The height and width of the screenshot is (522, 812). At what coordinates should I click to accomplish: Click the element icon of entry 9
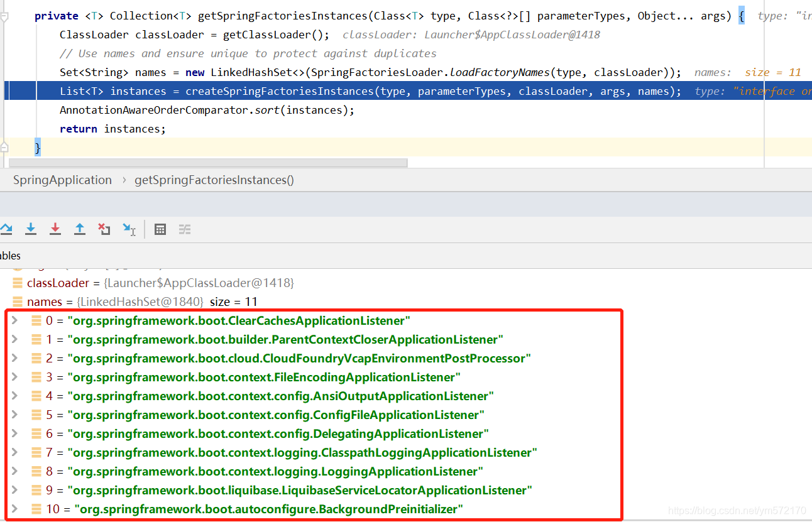coord(36,491)
